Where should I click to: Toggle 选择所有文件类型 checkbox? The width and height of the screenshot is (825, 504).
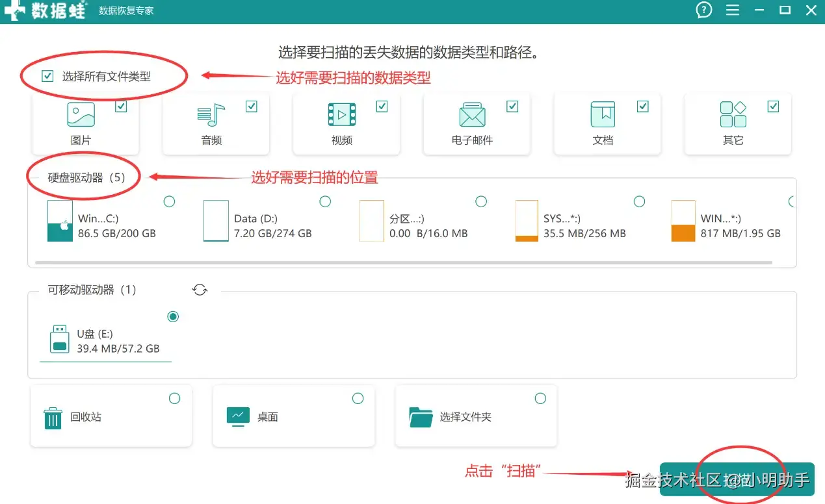click(47, 76)
